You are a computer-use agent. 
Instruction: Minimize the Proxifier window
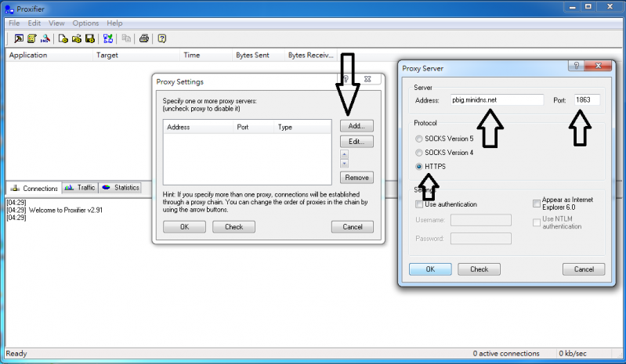coord(573,7)
